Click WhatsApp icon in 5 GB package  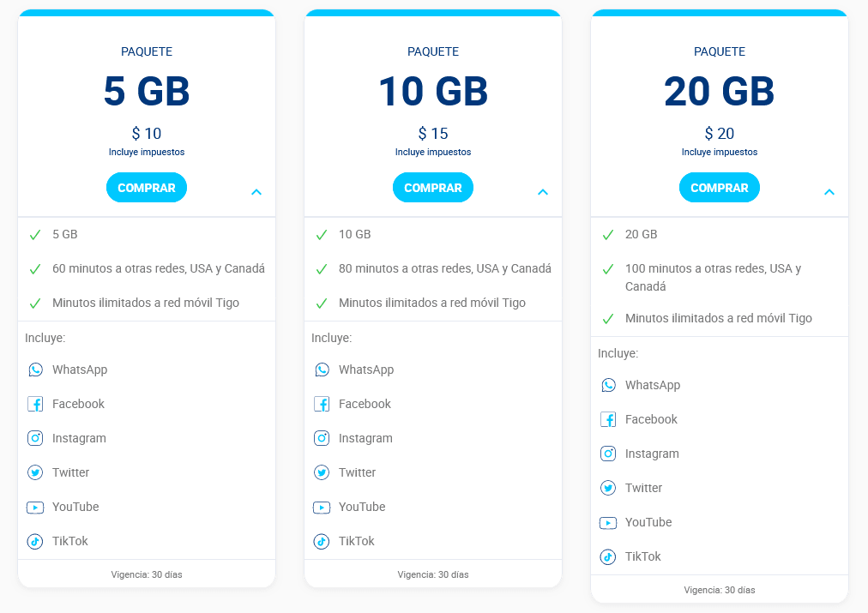35,370
